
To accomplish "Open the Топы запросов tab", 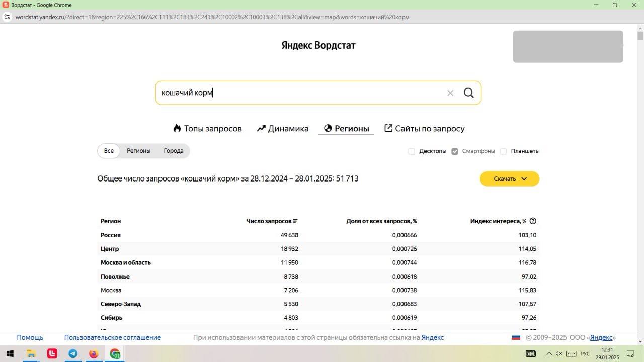I will point(207,129).
